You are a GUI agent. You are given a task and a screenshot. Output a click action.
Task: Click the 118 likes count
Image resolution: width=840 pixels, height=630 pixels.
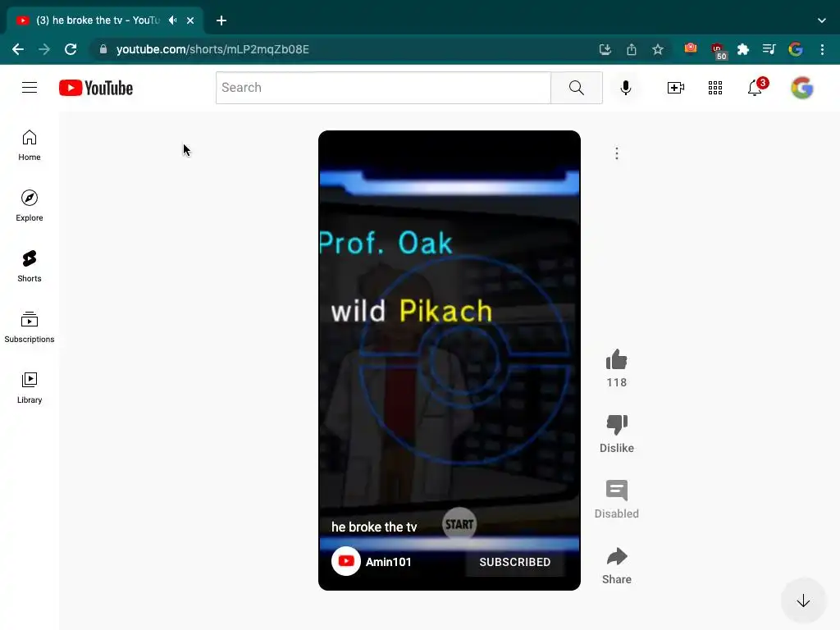(x=617, y=382)
